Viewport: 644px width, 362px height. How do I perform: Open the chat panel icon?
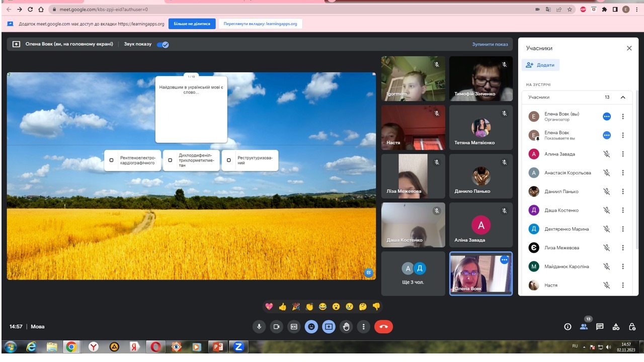point(600,327)
